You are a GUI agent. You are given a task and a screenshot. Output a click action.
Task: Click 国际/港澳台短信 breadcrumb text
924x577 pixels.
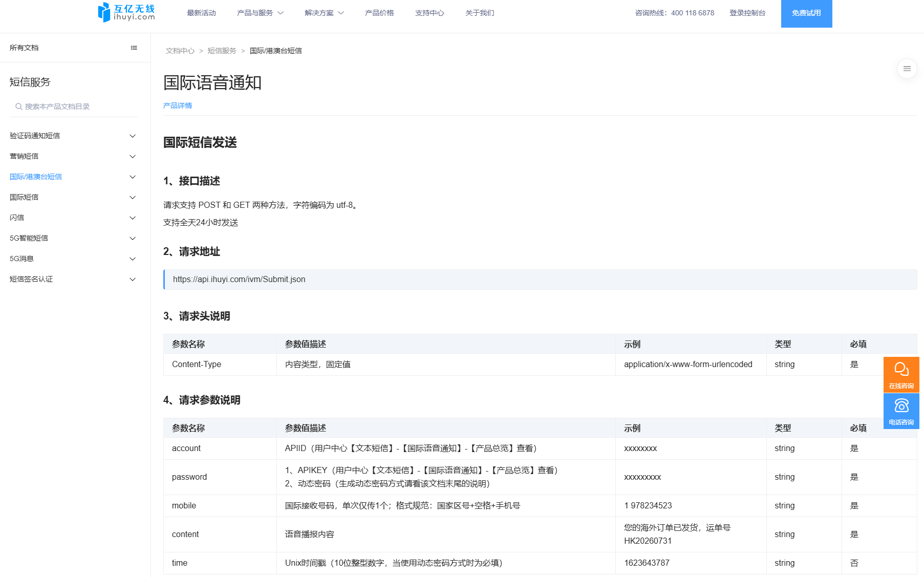tap(276, 51)
